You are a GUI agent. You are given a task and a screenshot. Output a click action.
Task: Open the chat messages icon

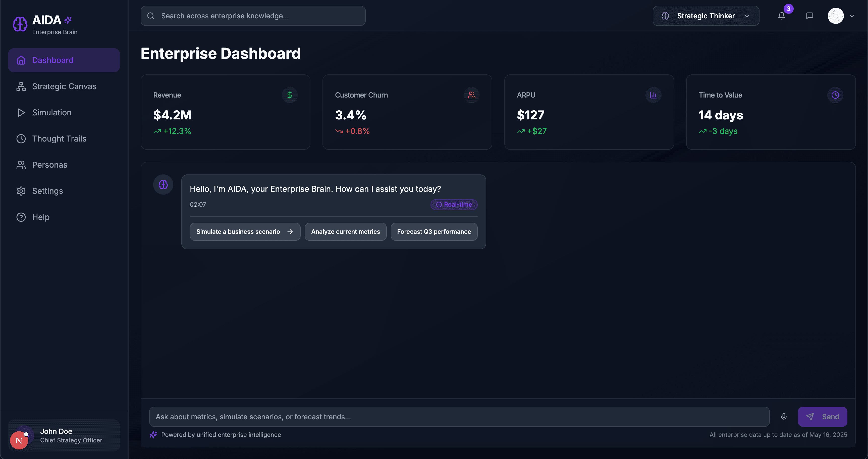809,16
